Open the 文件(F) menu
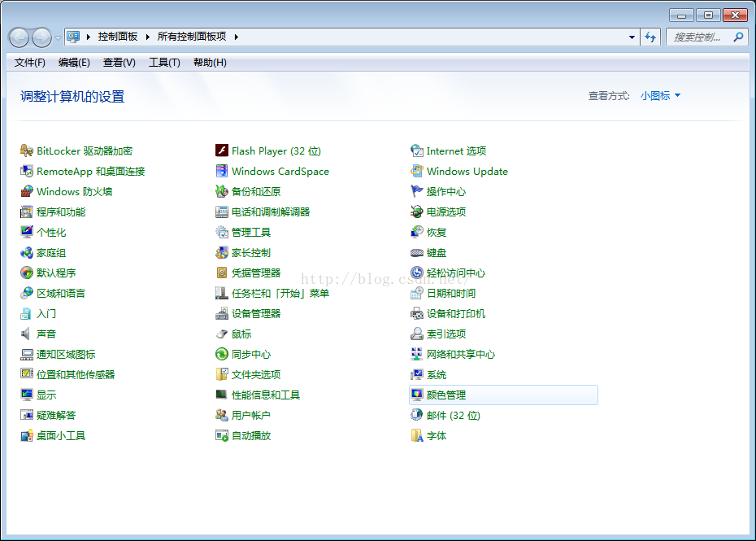Image resolution: width=756 pixels, height=541 pixels. tap(30, 63)
